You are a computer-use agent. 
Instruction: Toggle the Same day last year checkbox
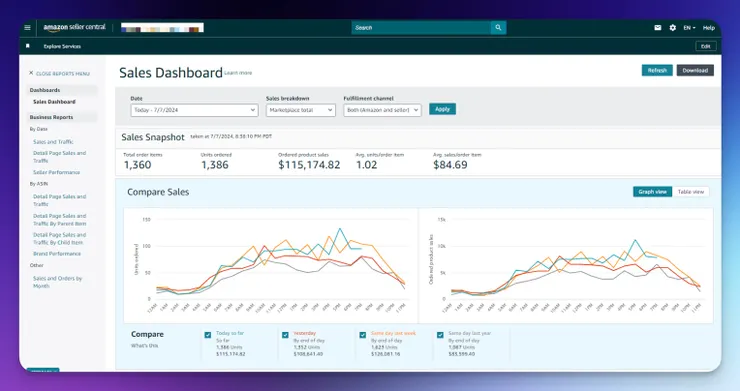click(x=440, y=335)
